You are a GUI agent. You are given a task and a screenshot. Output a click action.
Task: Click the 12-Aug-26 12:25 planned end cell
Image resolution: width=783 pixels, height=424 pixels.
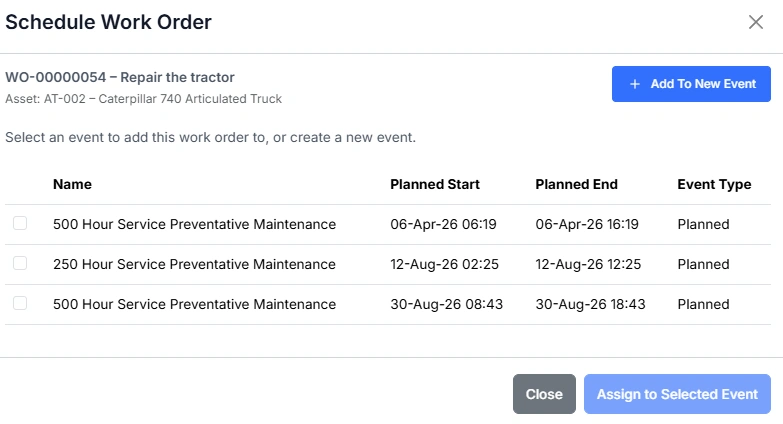coord(587,264)
